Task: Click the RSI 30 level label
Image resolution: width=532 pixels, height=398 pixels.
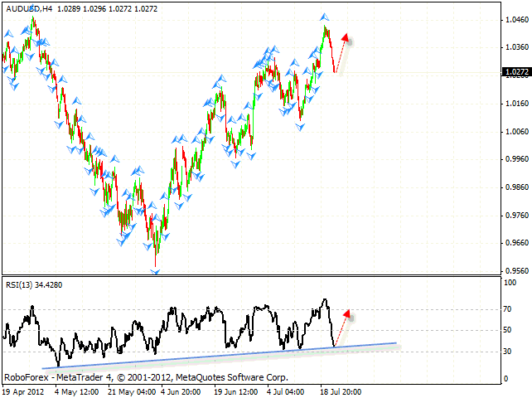Action: pyautogui.click(x=508, y=352)
